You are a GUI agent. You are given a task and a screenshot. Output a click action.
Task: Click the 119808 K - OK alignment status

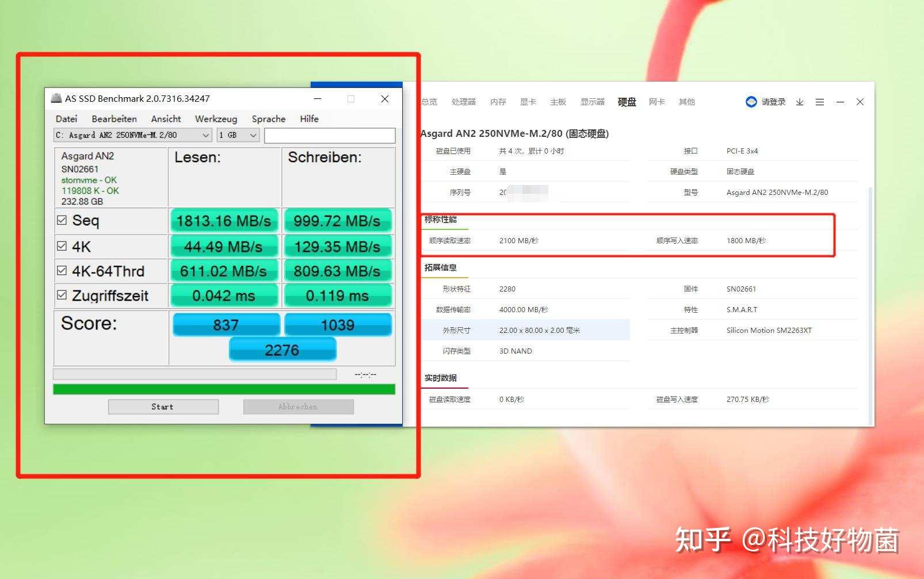point(90,190)
